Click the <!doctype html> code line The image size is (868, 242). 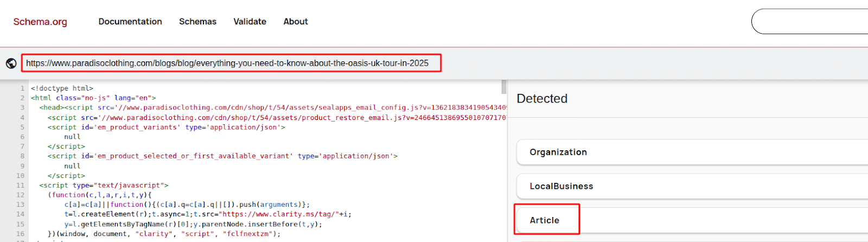[62, 88]
